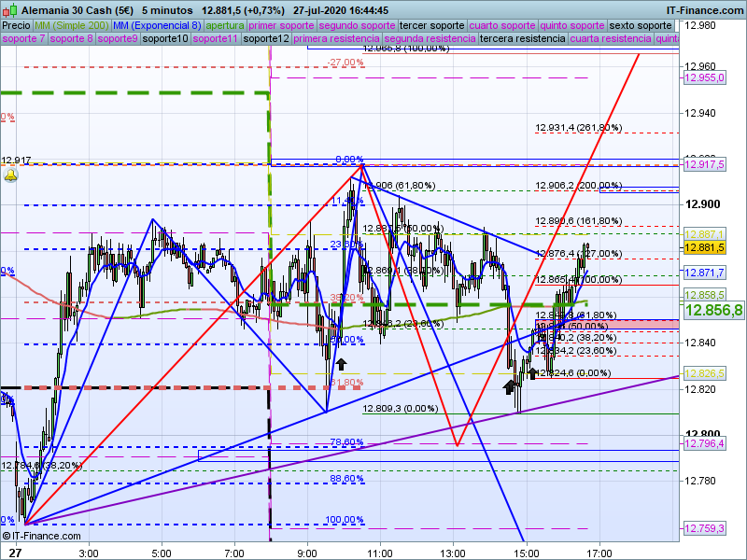747x560 pixels.
Task: Click the 9:00 time axis label
Action: tap(307, 553)
